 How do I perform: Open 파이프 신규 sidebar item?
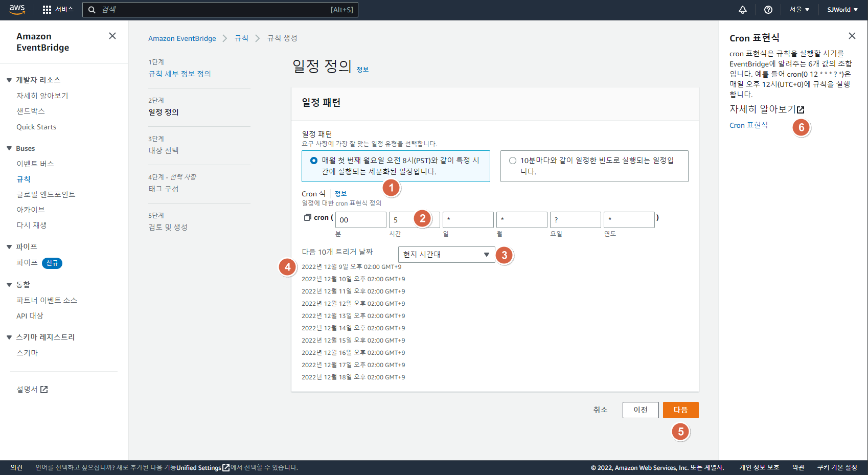[39, 263]
